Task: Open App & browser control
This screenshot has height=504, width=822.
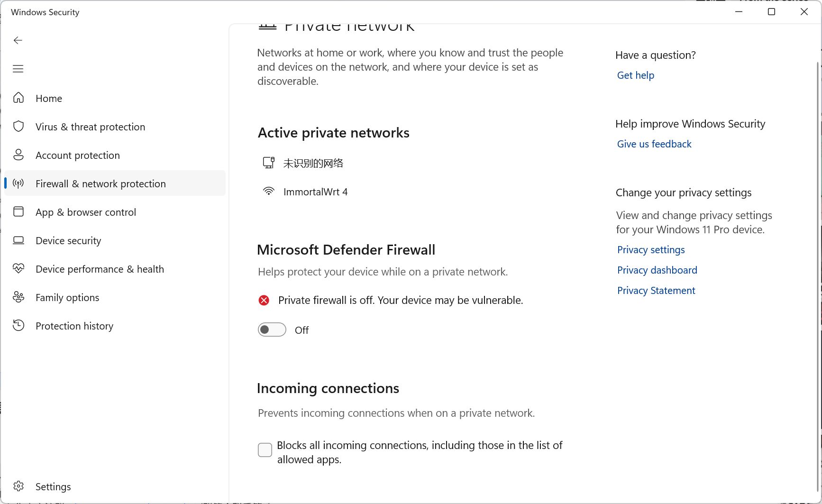Action: pyautogui.click(x=115, y=212)
